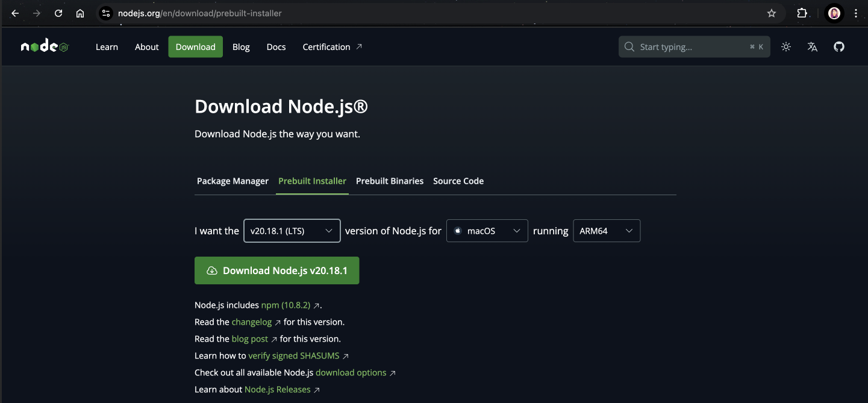The height and width of the screenshot is (403, 868).
Task: Click the cloud download icon on green button
Action: (x=212, y=271)
